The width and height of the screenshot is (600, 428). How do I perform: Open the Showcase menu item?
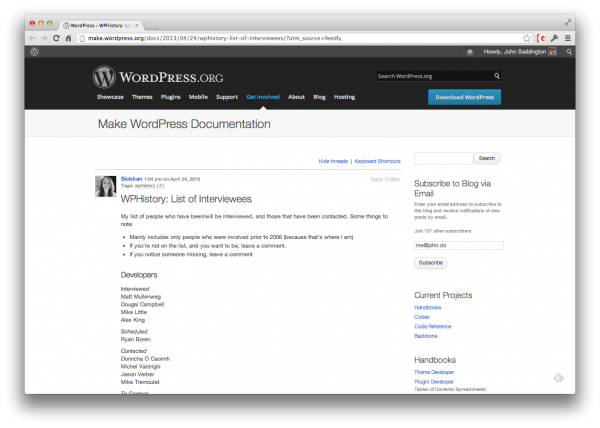pos(110,97)
